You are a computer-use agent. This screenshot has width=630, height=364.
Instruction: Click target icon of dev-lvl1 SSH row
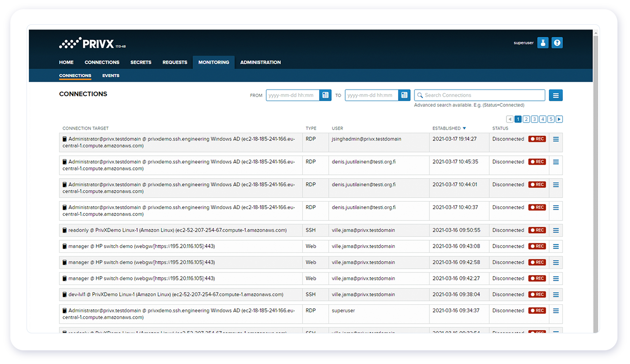tap(65, 295)
